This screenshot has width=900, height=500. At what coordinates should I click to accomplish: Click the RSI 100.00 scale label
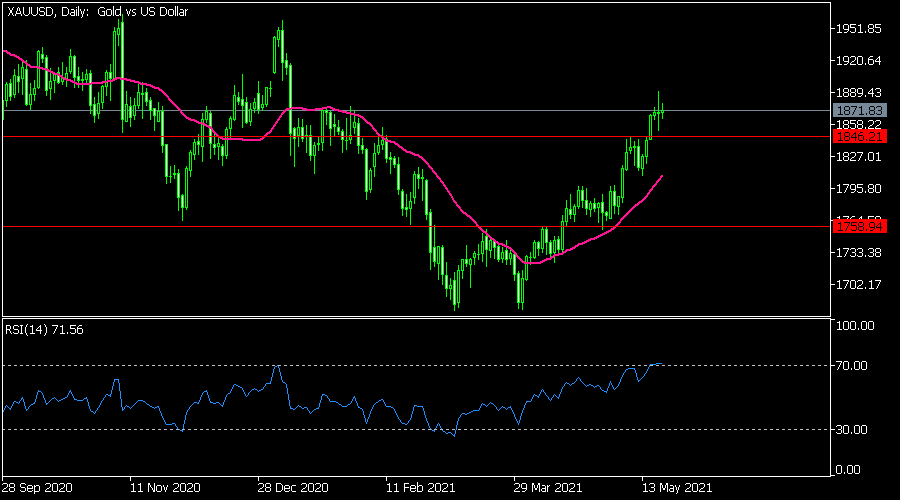(x=856, y=326)
